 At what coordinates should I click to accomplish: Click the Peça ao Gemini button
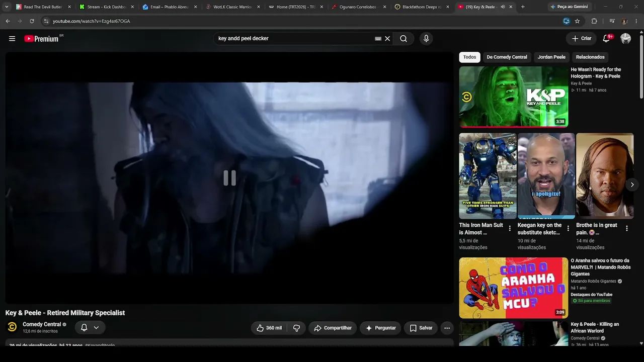pyautogui.click(x=569, y=7)
